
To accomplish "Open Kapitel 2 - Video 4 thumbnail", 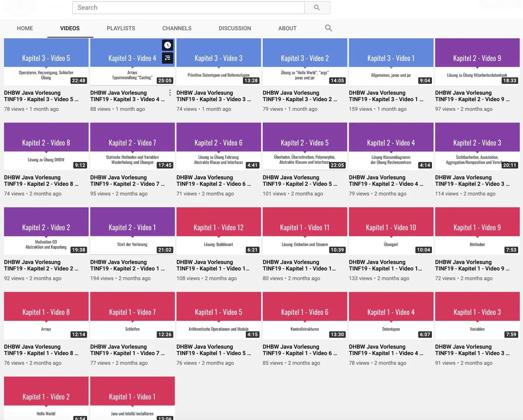I will [x=391, y=147].
